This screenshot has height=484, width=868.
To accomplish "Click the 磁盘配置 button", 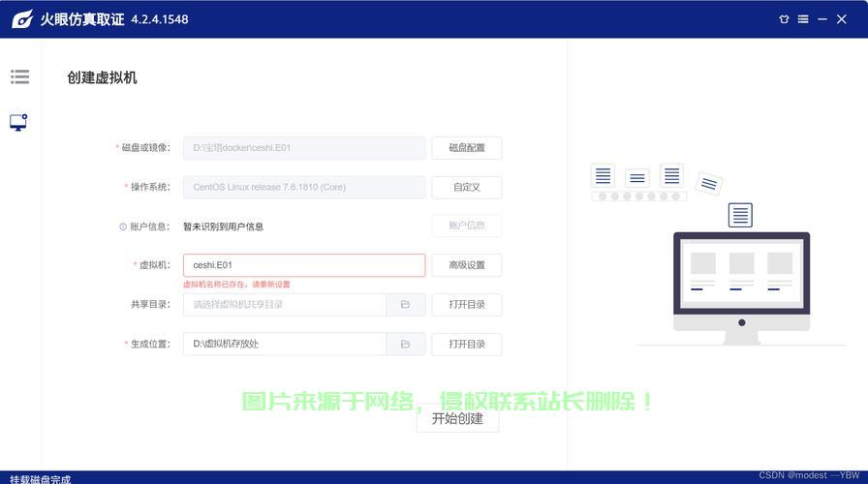I will coord(467,148).
